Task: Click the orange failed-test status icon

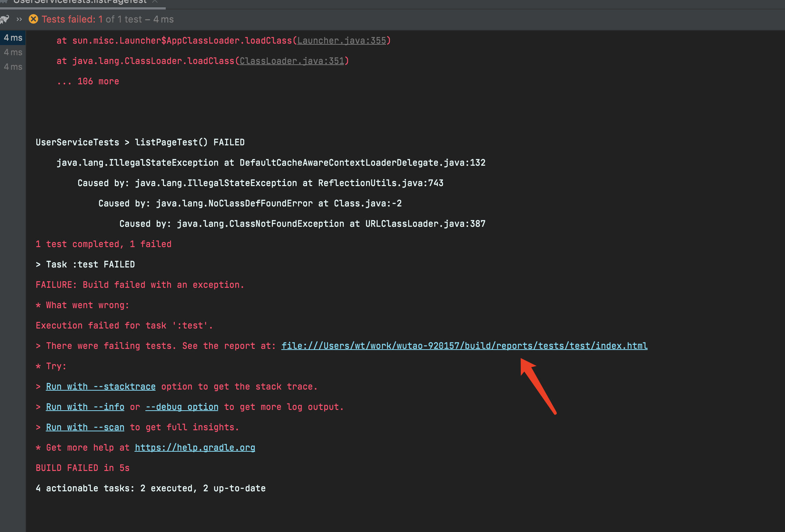Action: [33, 19]
